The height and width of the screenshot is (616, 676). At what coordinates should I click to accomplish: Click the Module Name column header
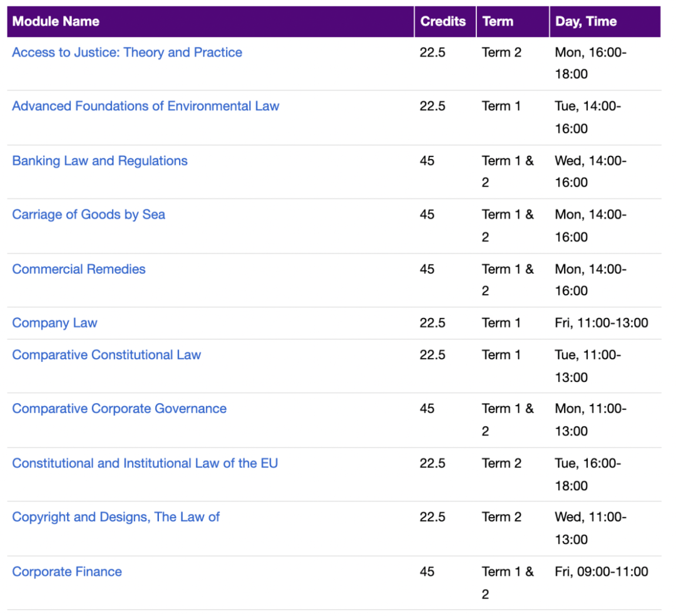tap(56, 21)
